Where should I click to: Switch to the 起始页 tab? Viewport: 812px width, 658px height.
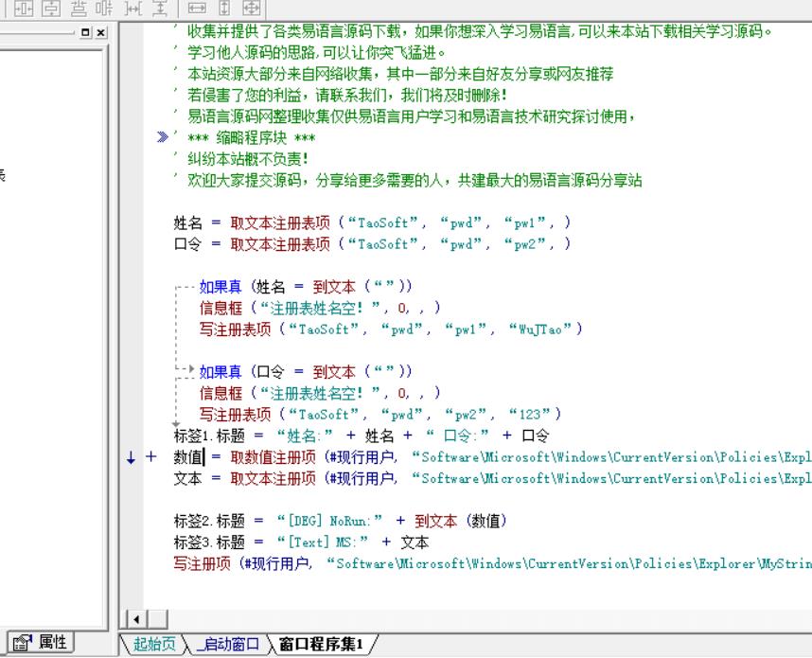tap(154, 645)
